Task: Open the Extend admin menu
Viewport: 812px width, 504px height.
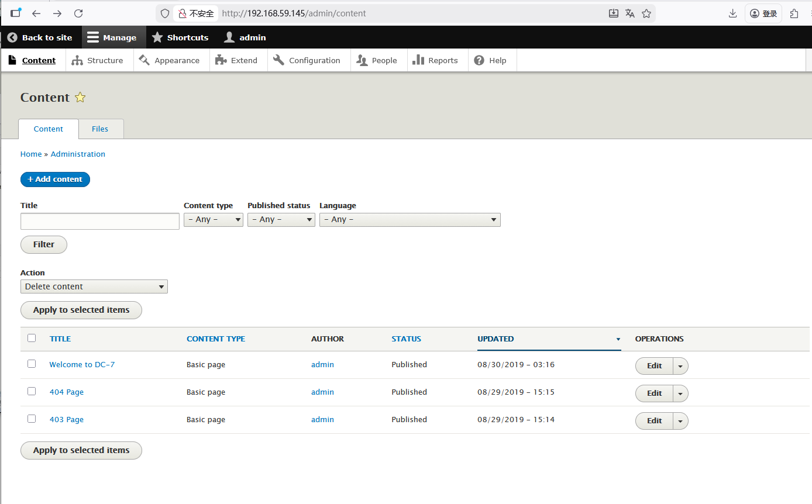Action: coord(238,60)
